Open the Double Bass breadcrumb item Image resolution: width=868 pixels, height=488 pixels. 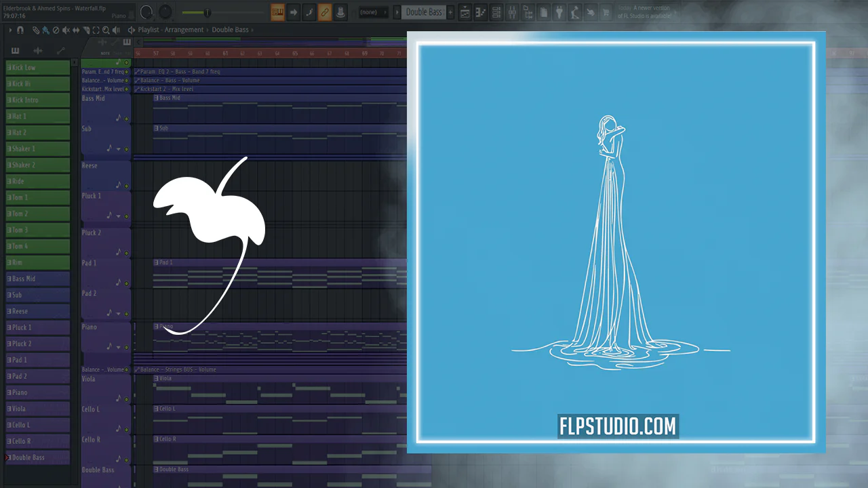pos(230,30)
